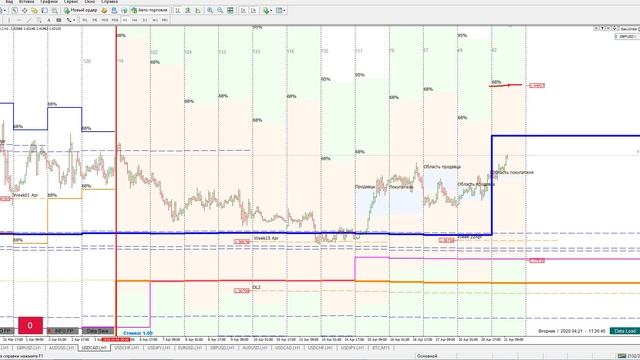This screenshot has height=360, width=640.
Task: Switch to the EURUSD,H1 chart tab
Action: (x=191, y=348)
